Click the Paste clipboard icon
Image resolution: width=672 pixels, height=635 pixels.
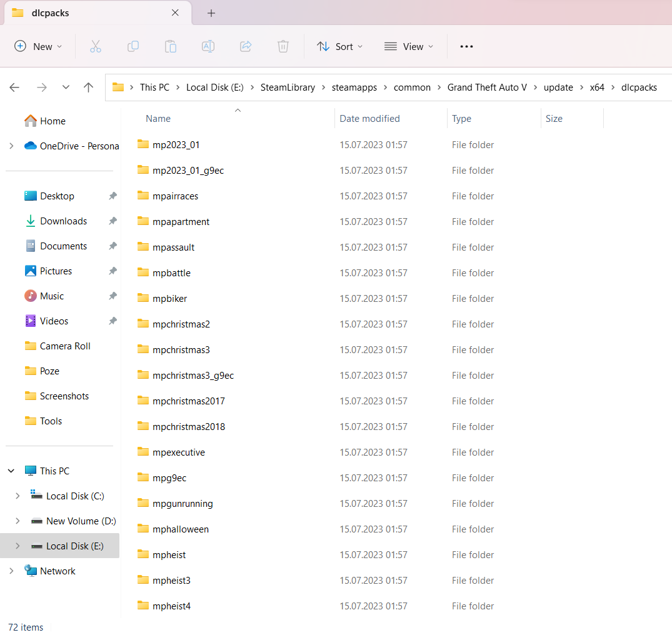[x=171, y=46]
